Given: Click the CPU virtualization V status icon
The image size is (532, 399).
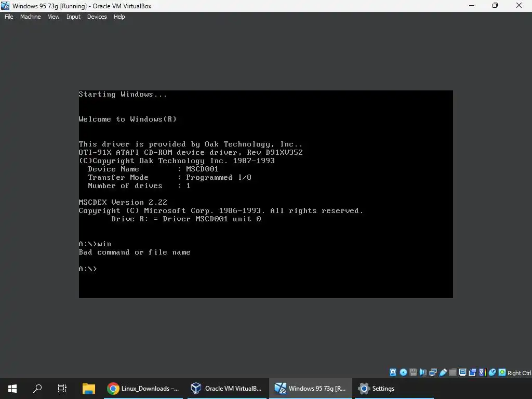Looking at the screenshot, I should [x=483, y=372].
